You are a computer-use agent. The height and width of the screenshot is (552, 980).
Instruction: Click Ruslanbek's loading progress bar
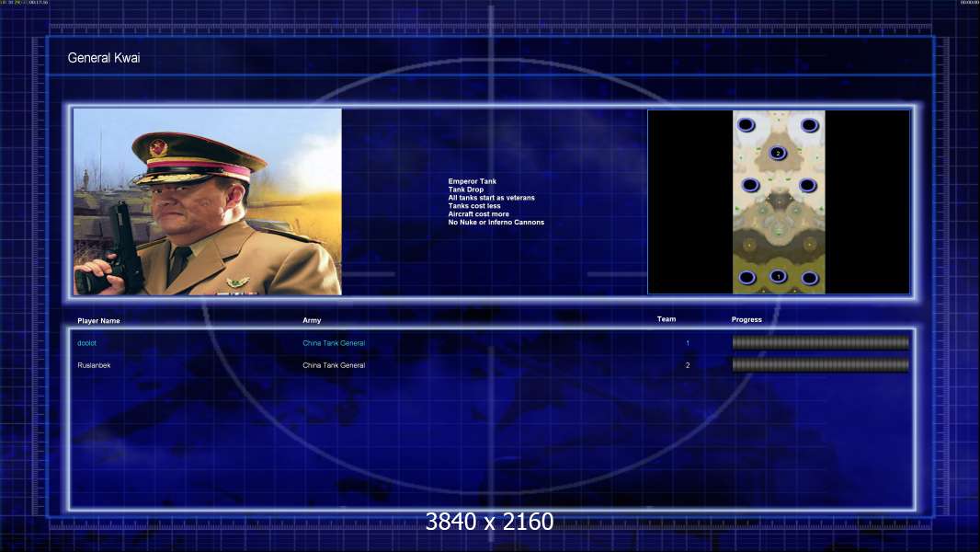[x=821, y=365]
